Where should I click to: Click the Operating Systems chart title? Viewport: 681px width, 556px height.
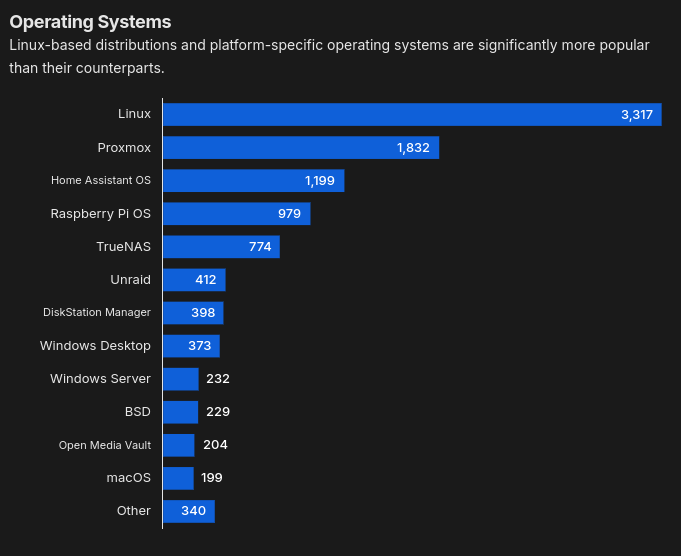(90, 22)
